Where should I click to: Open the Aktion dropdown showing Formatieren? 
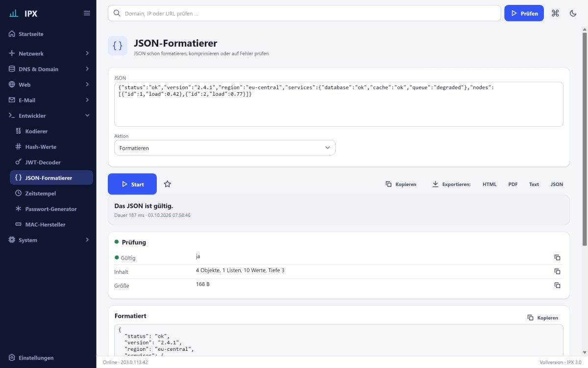click(224, 148)
